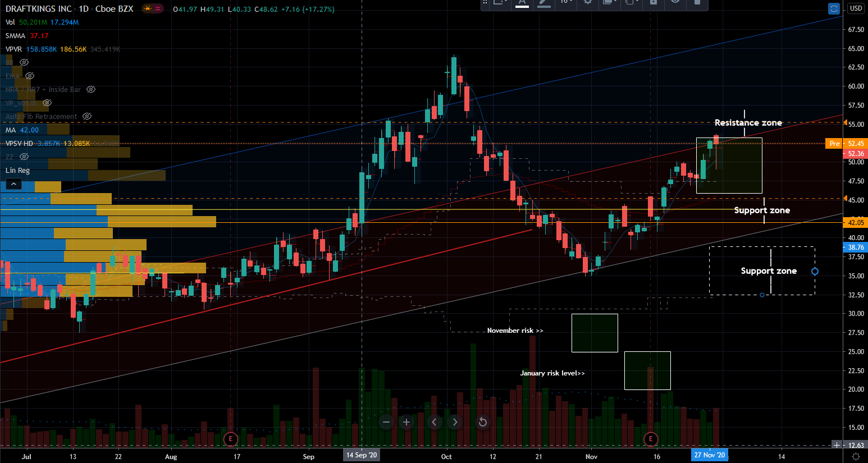Open the earnings marker near November 16
The height and width of the screenshot is (463, 868).
pyautogui.click(x=651, y=439)
